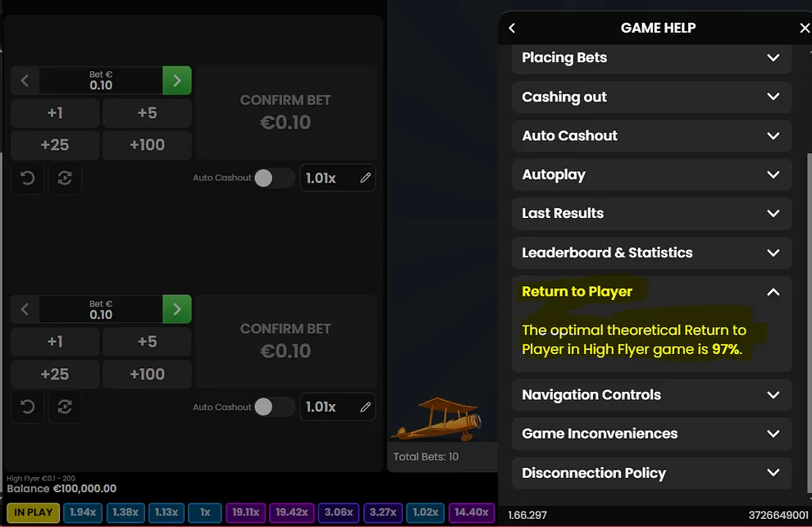Image resolution: width=812 pixels, height=527 pixels.
Task: Decrease the top bet with left arrow
Action: tap(25, 80)
